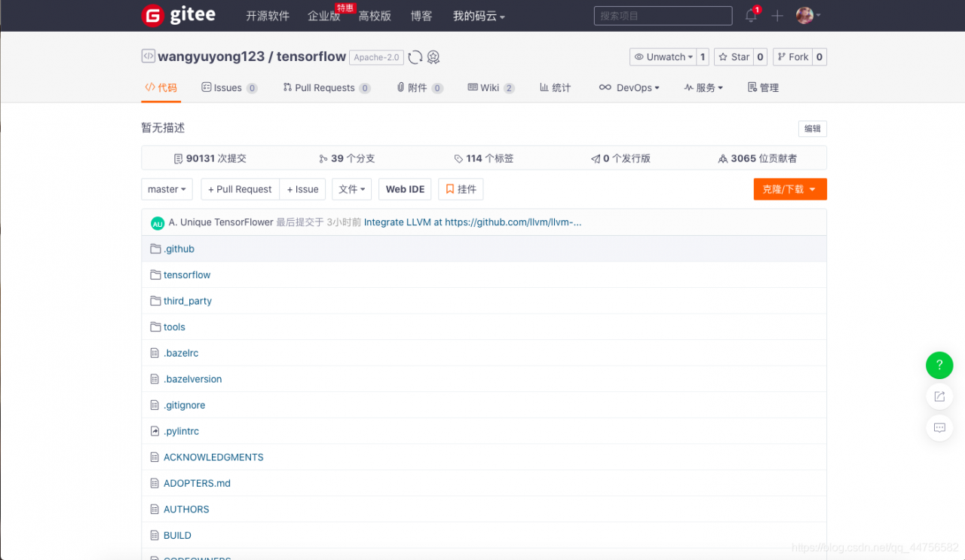Open the floating help question mark button

pos(939,365)
